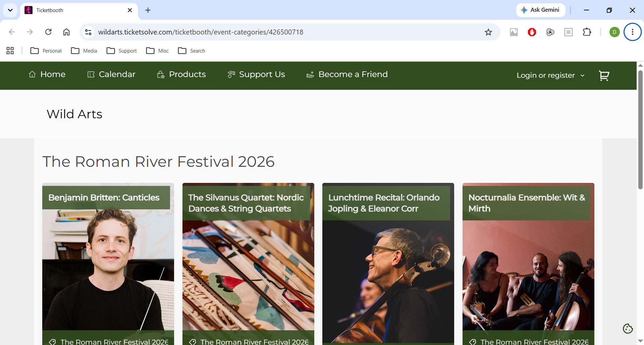Click the page vertical scrollbar thumb
Image resolution: width=644 pixels, height=345 pixels.
640,130
